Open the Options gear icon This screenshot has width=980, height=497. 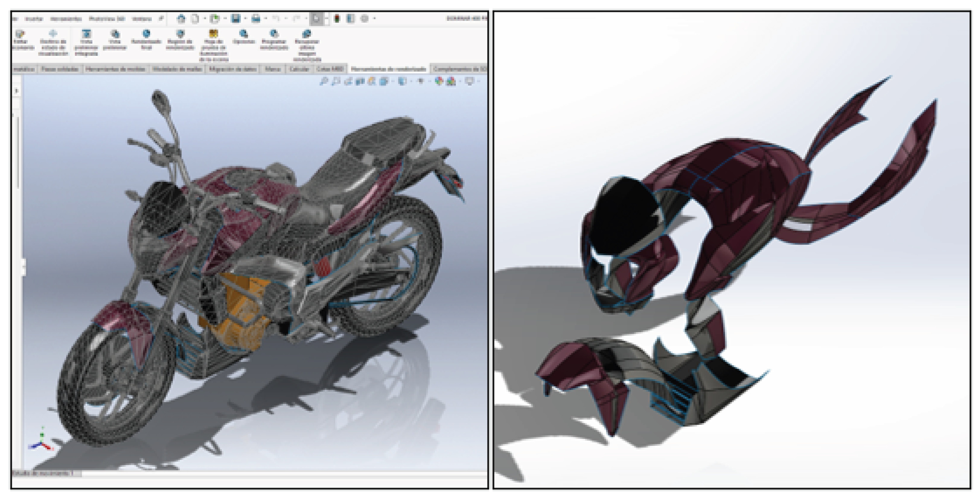(x=364, y=18)
